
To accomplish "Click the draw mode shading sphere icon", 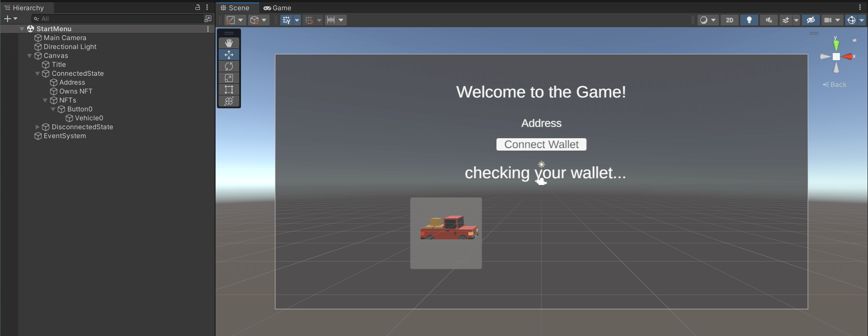I will click(x=704, y=20).
